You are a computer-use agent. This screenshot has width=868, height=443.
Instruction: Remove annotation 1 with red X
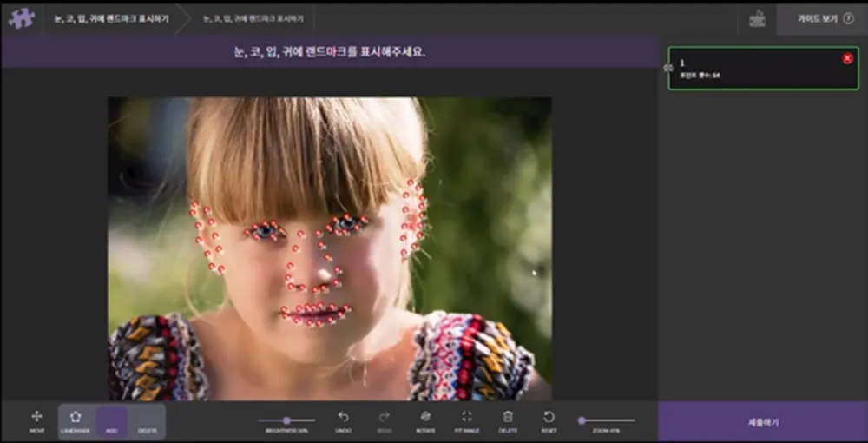[847, 59]
